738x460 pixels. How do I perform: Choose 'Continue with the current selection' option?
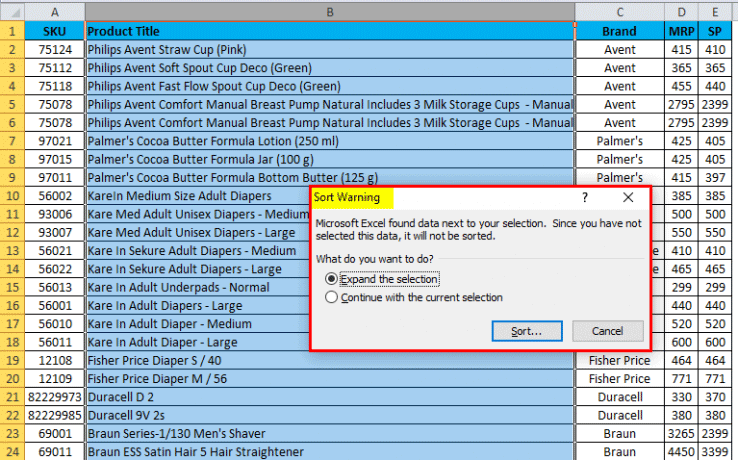[332, 297]
